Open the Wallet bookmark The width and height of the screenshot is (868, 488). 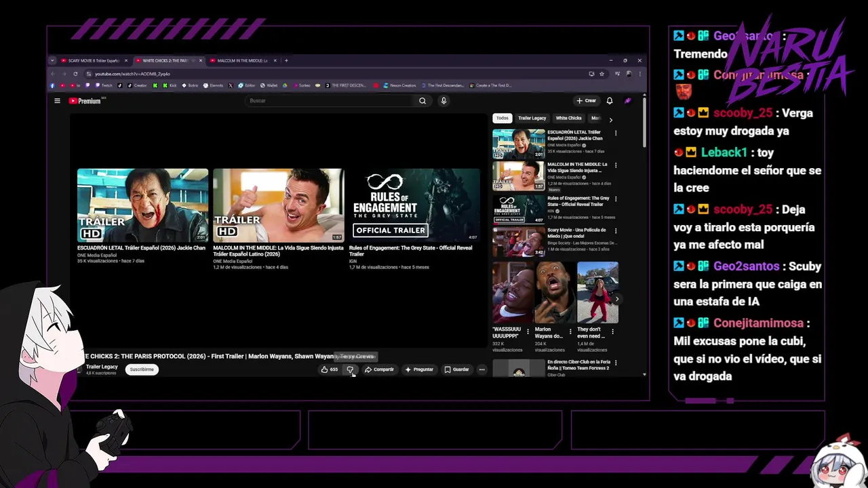[x=268, y=85]
